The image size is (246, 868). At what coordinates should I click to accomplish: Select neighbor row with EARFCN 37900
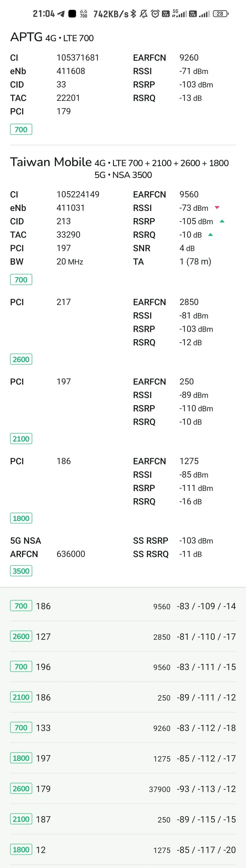123,789
